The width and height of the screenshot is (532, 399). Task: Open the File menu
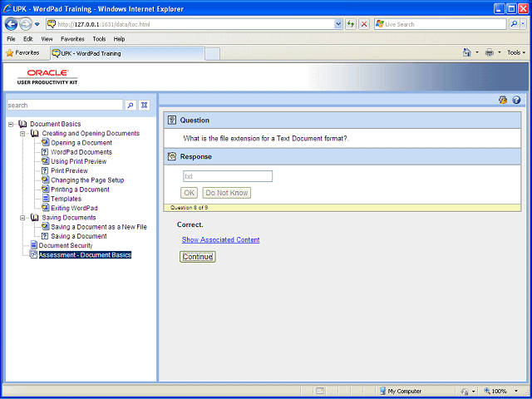click(11, 39)
